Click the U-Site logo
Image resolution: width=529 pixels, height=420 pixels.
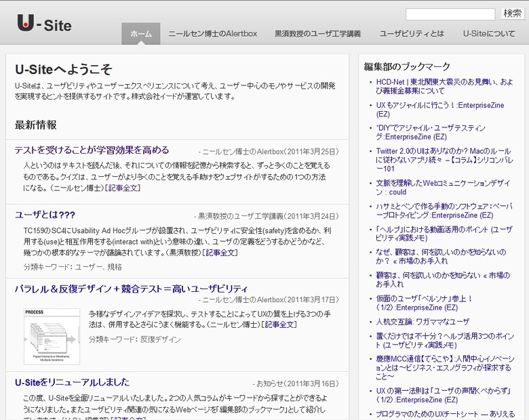pyautogui.click(x=44, y=23)
